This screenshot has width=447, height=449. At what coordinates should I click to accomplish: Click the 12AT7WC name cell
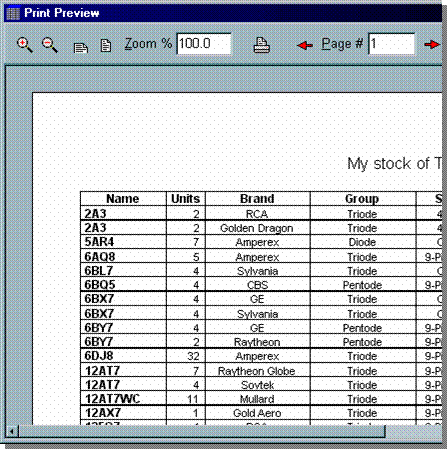point(123,399)
